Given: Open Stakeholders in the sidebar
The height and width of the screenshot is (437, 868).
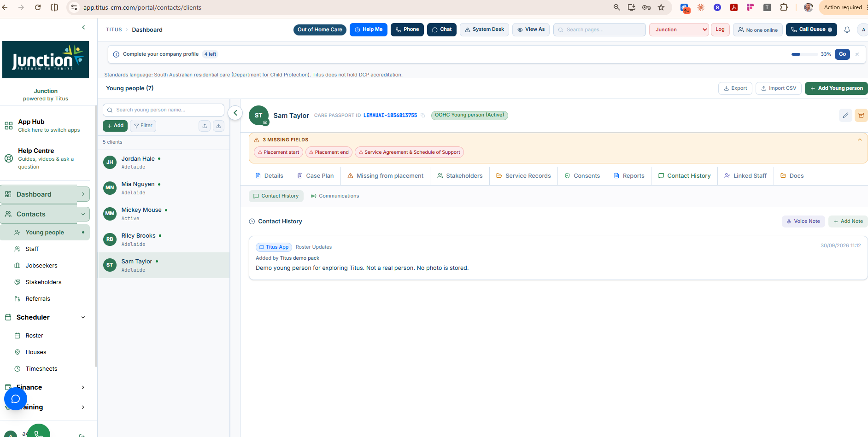Looking at the screenshot, I should click(x=43, y=282).
